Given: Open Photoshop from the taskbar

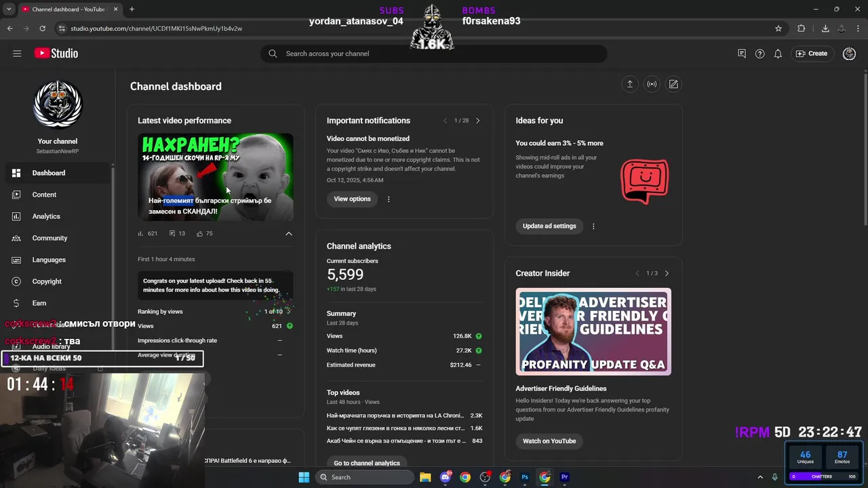Looking at the screenshot, I should click(525, 477).
